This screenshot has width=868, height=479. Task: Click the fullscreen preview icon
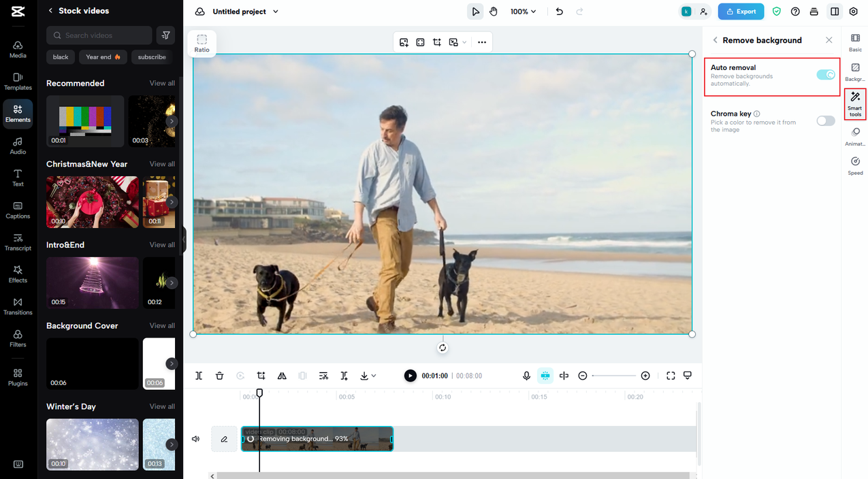tap(671, 376)
